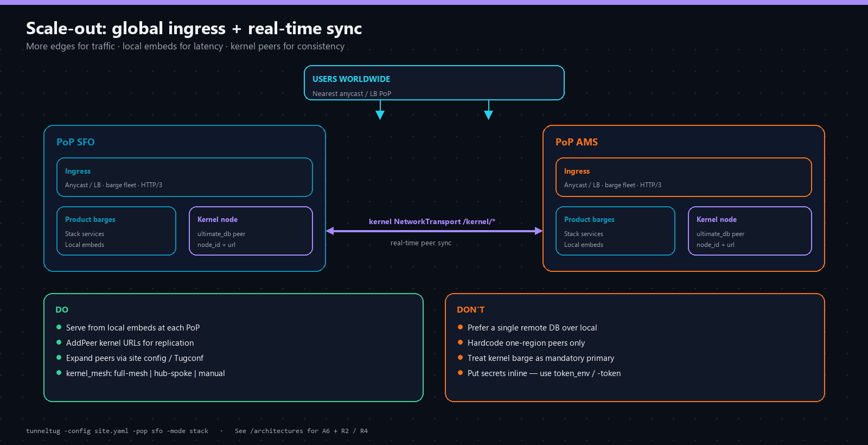Click 'Anycast / LB · barge fleet · HTTP/3' in PoP SFO
The image size is (868, 445).
coord(113,185)
